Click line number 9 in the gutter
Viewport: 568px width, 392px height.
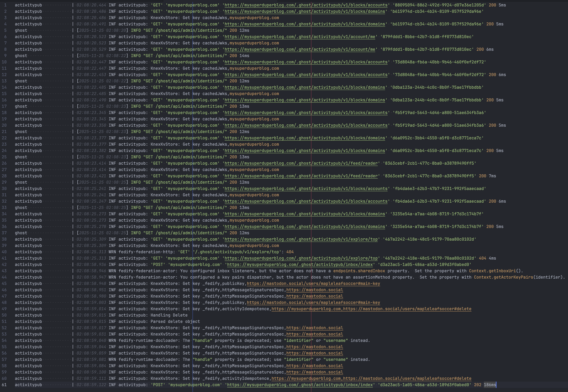pos(5,56)
